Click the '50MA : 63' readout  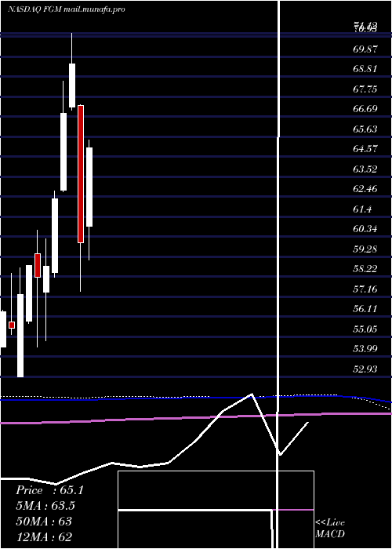pos(44,521)
